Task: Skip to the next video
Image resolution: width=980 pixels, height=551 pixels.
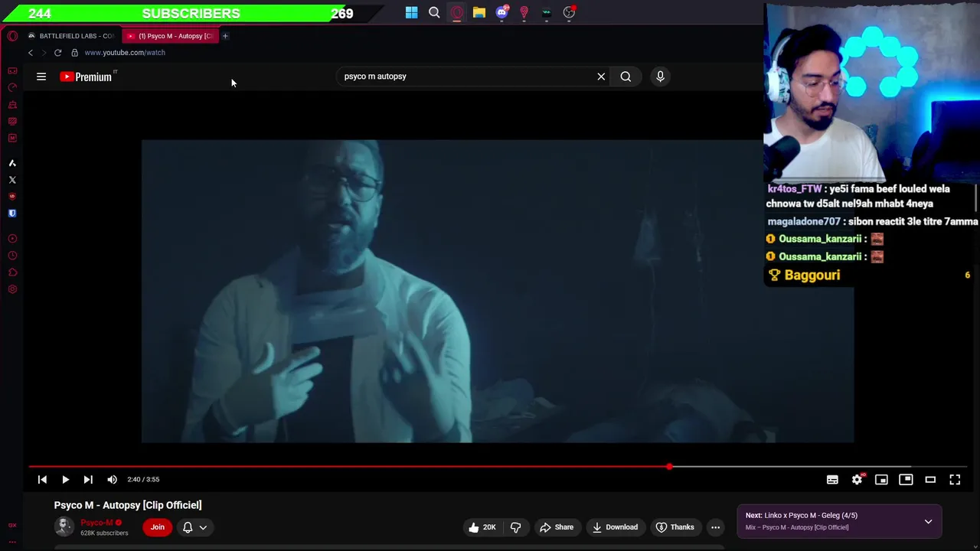Action: tap(88, 479)
